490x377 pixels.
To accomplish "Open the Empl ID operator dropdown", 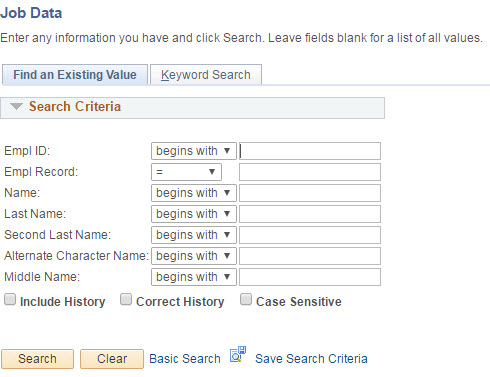I will (194, 151).
